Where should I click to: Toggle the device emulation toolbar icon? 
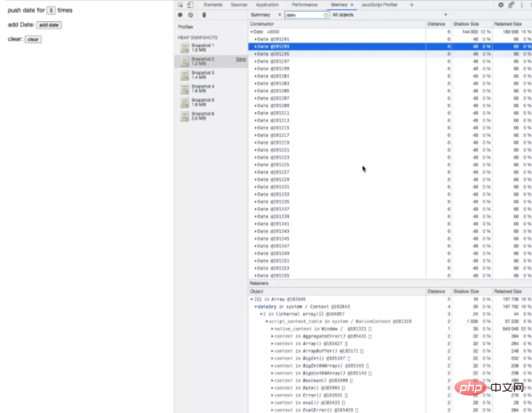point(190,5)
